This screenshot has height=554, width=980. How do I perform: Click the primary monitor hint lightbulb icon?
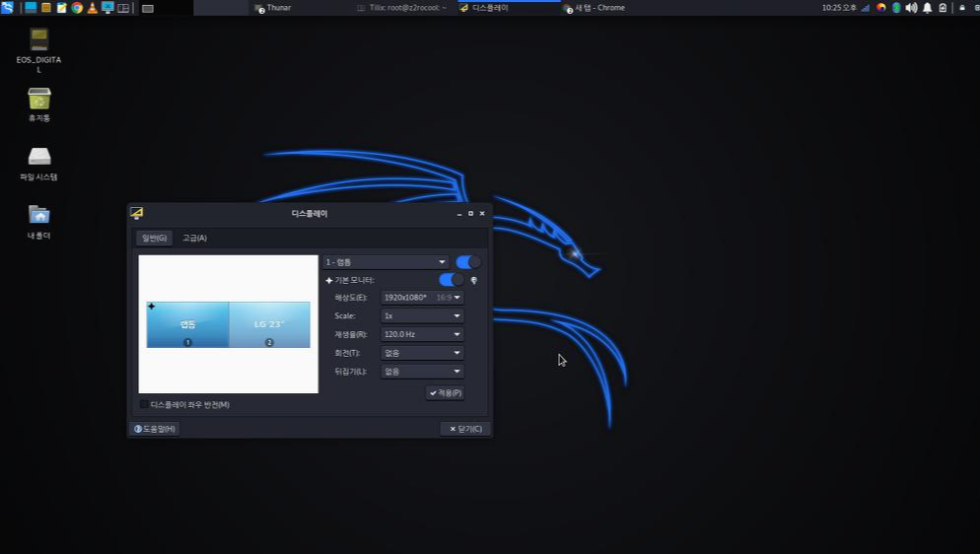474,280
